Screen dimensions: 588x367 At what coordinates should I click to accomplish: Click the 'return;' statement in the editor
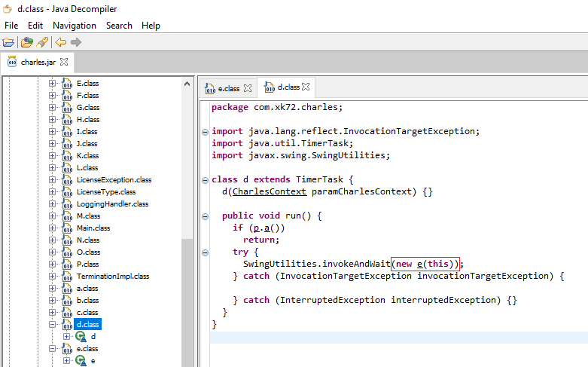coord(261,240)
